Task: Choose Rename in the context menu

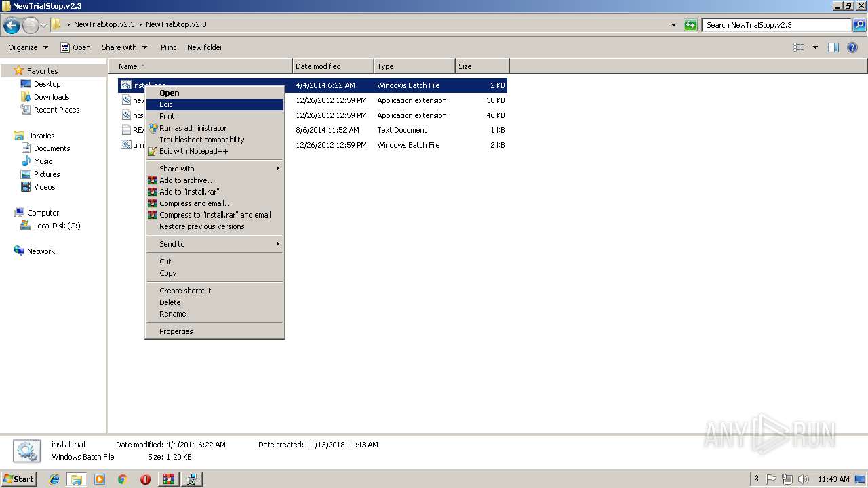Action: point(215,314)
